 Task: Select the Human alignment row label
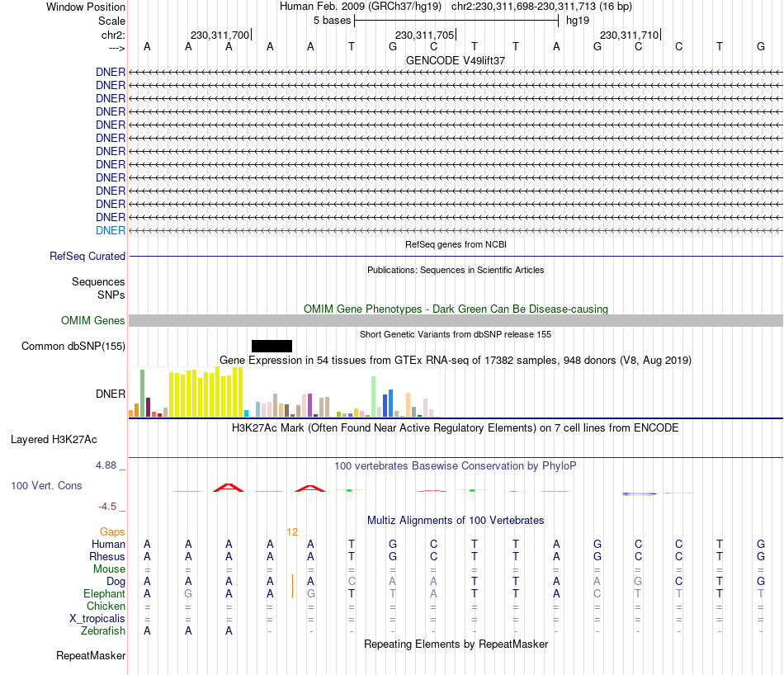tap(108, 544)
